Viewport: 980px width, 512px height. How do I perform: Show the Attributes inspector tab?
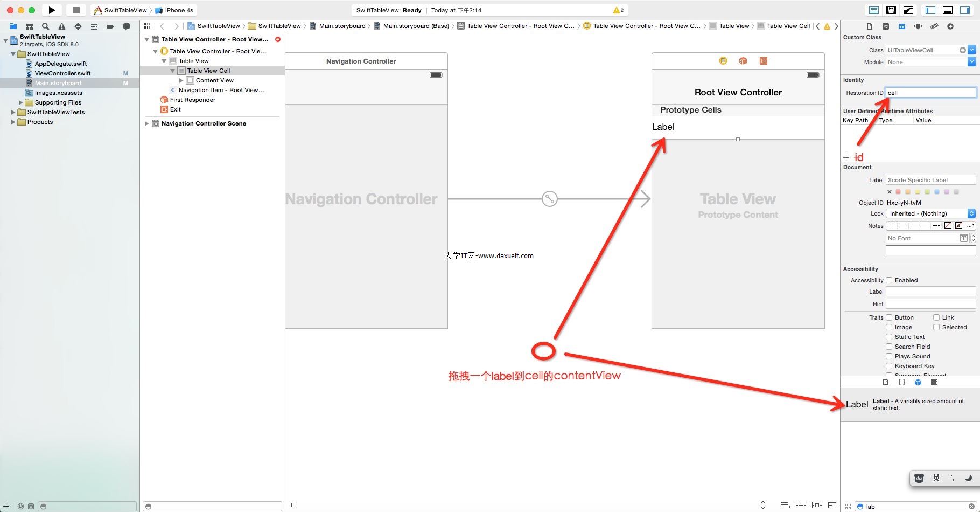point(918,26)
